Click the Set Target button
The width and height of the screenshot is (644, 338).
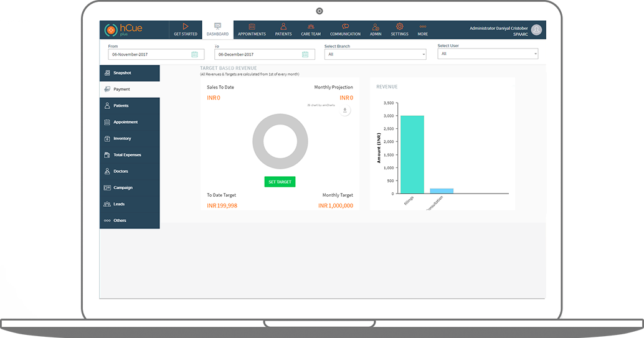click(280, 182)
